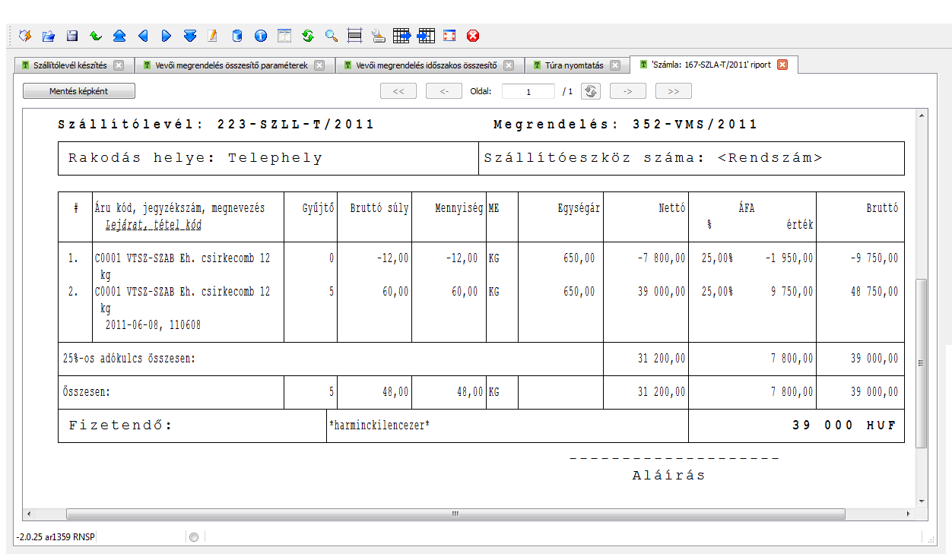Click the floppy disk save icon

[72, 36]
